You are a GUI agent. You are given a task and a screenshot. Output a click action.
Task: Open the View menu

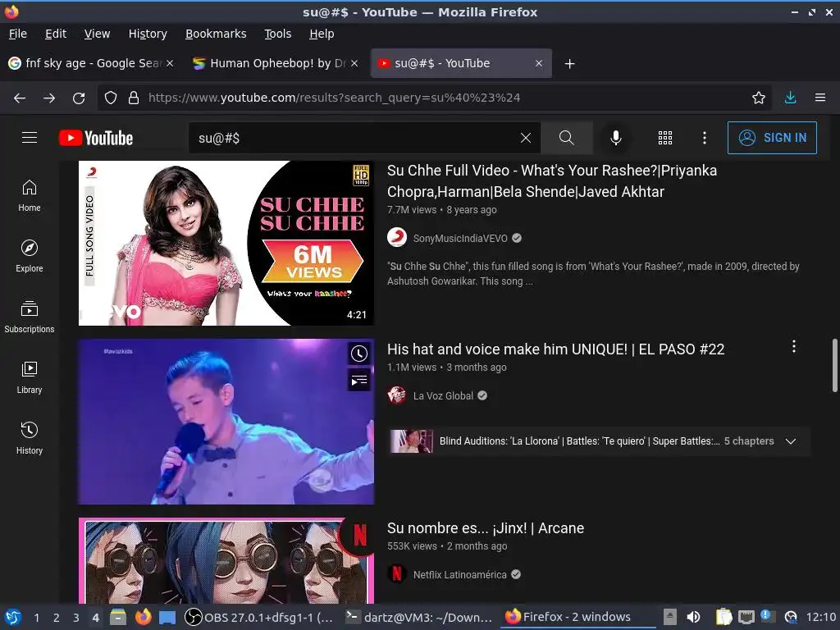97,34
